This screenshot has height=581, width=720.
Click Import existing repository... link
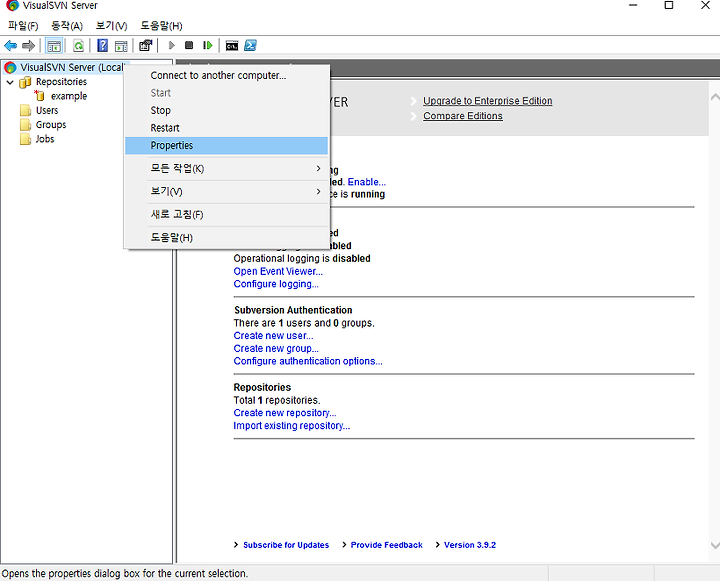pos(292,426)
